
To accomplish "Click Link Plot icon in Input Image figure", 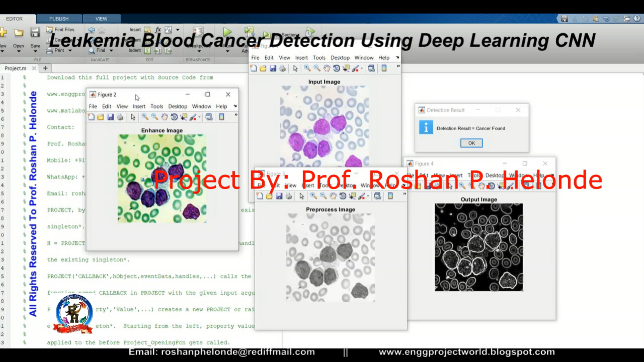I will click(x=371, y=68).
